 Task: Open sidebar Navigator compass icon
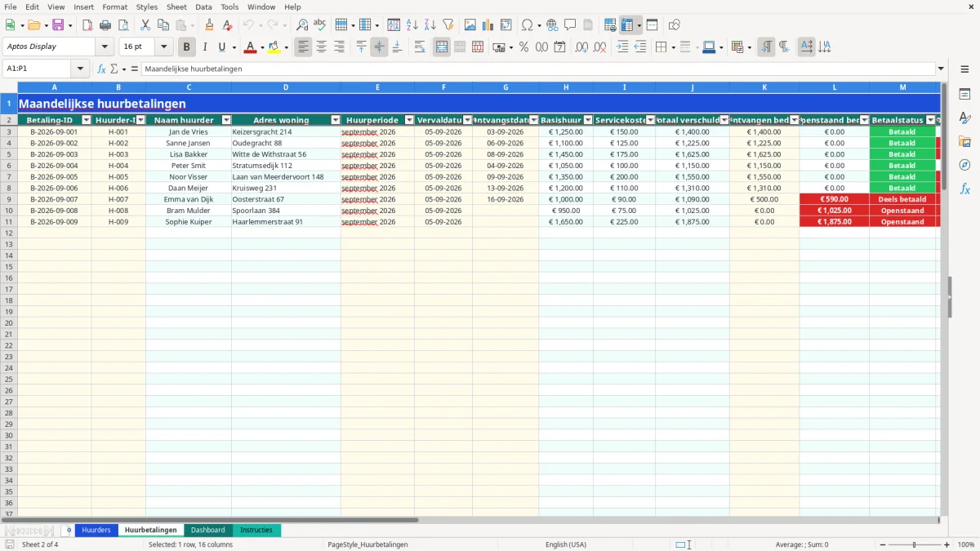[964, 165]
